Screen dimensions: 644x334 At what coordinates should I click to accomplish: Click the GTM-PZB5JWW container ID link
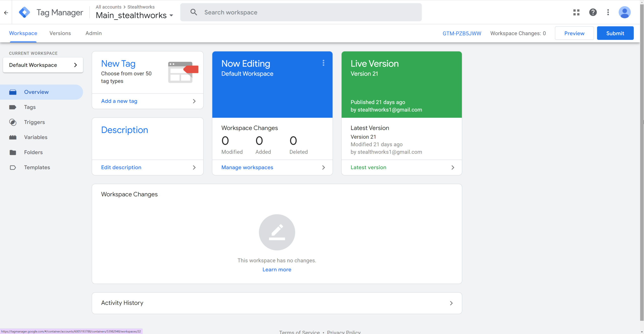click(462, 33)
